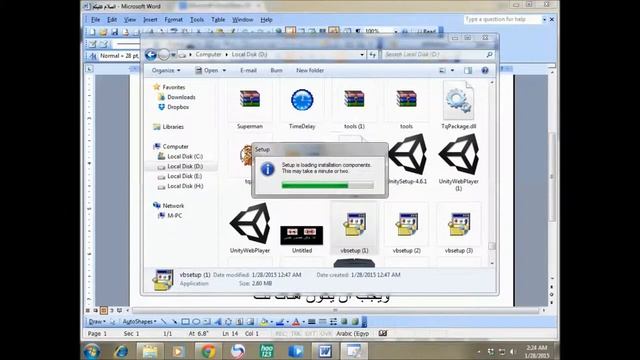Screen dimensions: 640x360
Task: Open the Draw menu in Drawing toolbar
Action: 97,322
